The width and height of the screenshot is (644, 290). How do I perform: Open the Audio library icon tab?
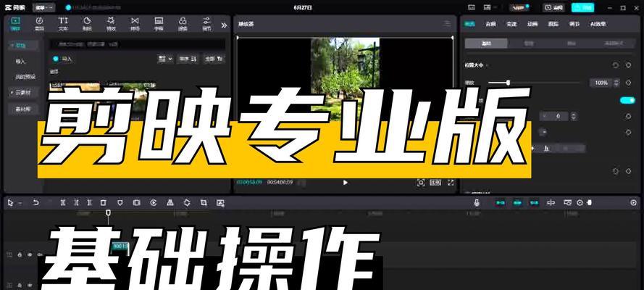[x=39, y=24]
